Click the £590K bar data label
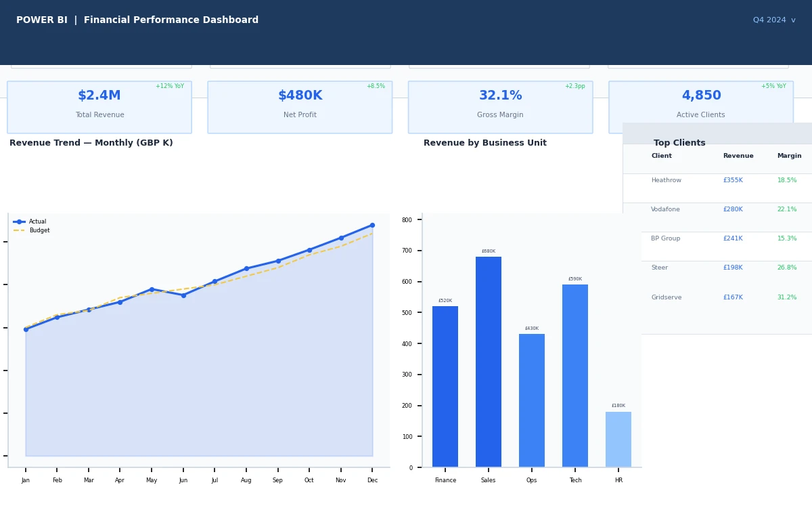 (575, 279)
